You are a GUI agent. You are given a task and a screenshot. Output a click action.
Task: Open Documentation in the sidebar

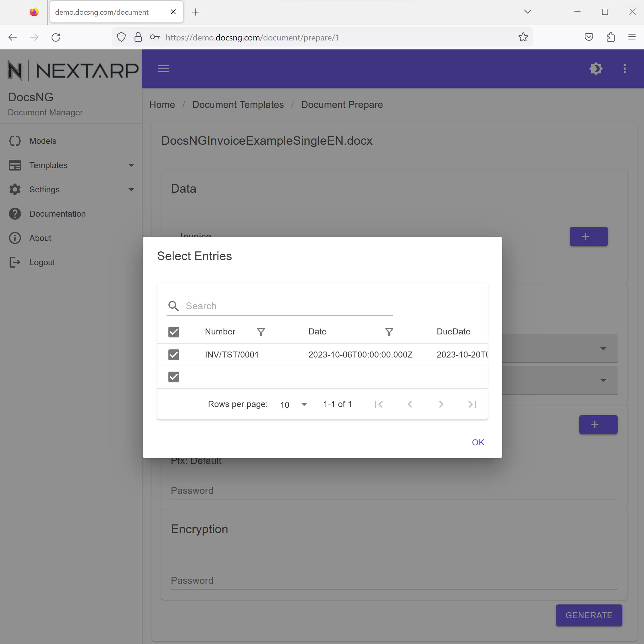(57, 214)
